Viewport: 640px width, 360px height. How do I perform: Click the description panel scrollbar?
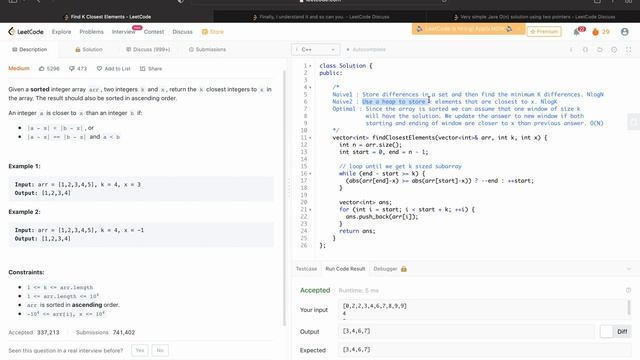click(284, 198)
